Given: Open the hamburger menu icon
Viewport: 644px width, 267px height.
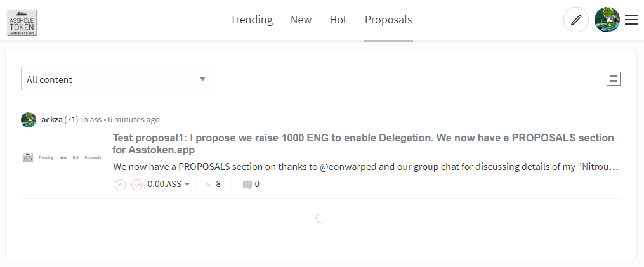Looking at the screenshot, I should (631, 20).
